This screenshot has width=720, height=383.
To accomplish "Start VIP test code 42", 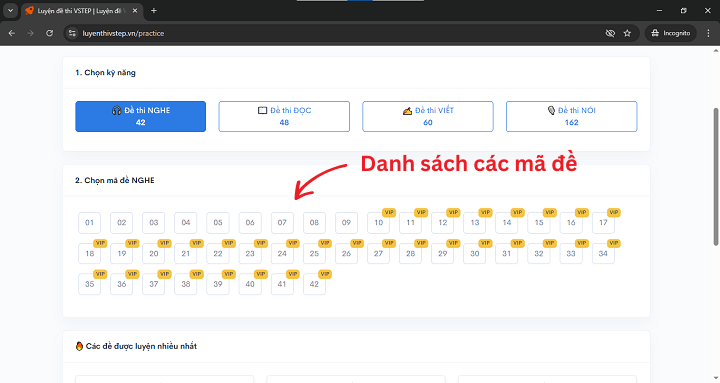I will click(x=315, y=284).
